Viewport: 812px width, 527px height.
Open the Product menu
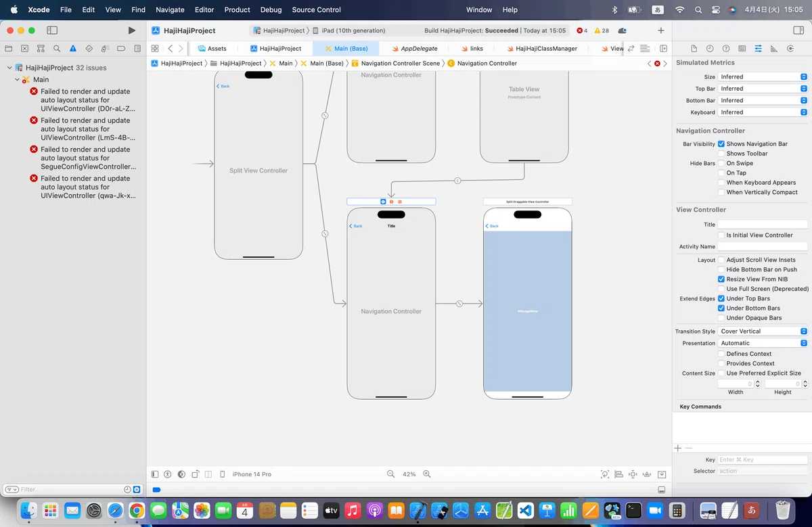(237, 9)
